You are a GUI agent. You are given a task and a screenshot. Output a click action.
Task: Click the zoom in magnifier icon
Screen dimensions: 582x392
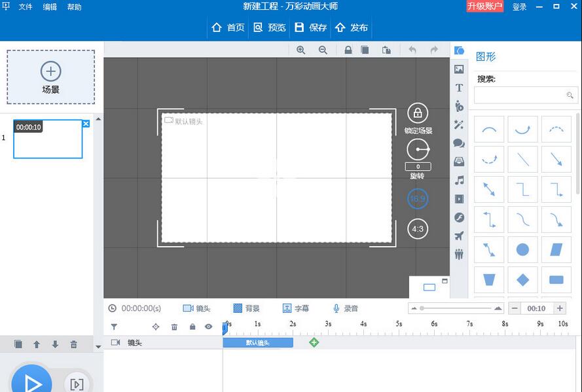(x=300, y=50)
